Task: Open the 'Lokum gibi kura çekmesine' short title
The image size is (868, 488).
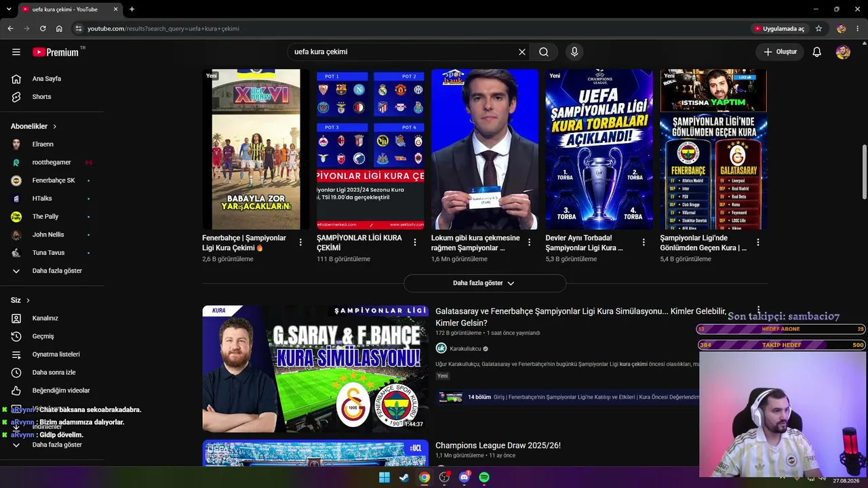Action: [475, 243]
